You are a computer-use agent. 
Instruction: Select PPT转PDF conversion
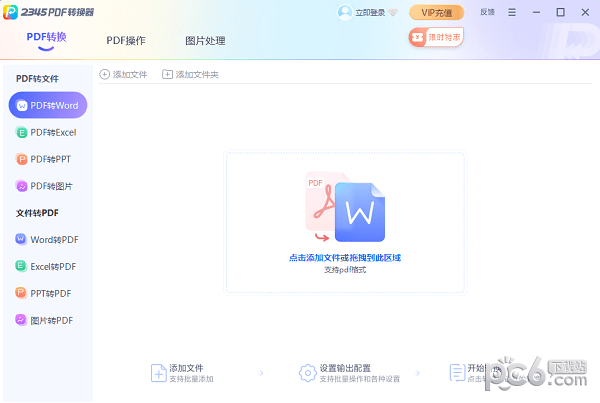(x=47, y=293)
